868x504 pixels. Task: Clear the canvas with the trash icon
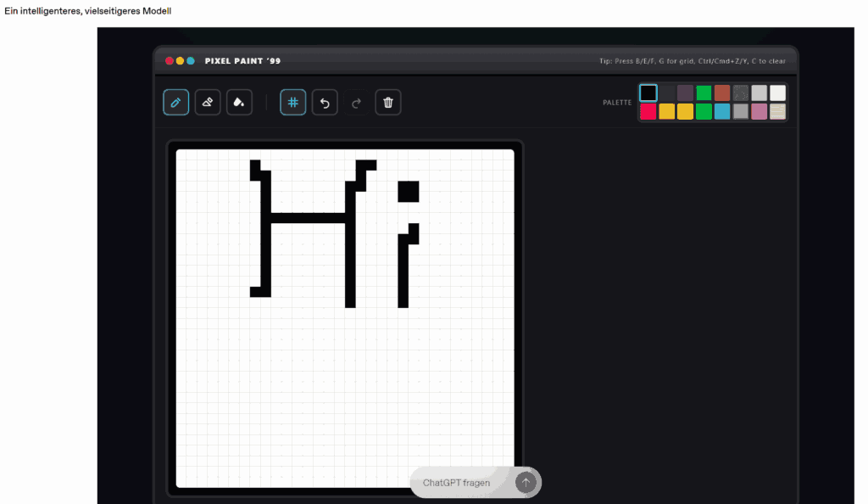pos(387,102)
